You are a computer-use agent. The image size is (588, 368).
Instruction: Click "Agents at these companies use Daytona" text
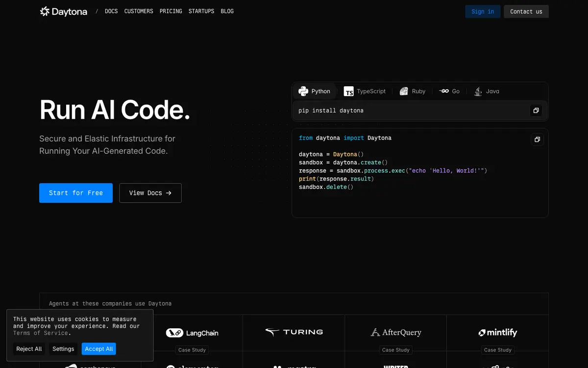click(x=110, y=304)
